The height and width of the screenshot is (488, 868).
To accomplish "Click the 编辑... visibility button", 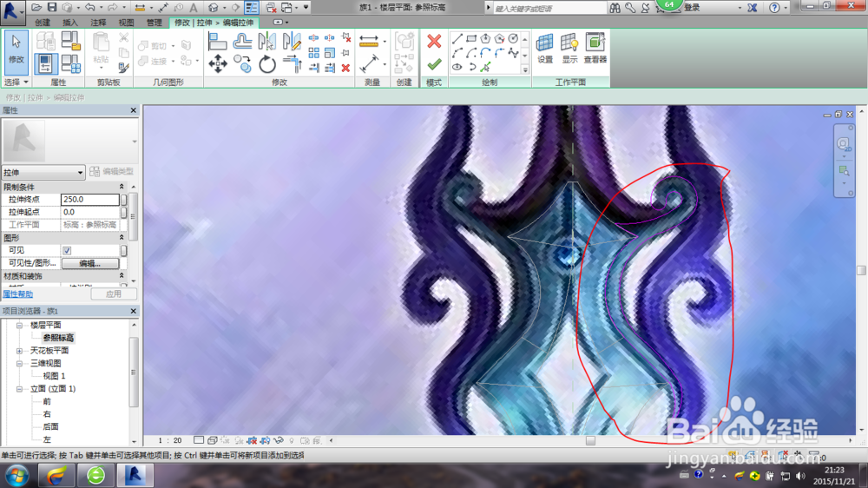I will click(89, 264).
